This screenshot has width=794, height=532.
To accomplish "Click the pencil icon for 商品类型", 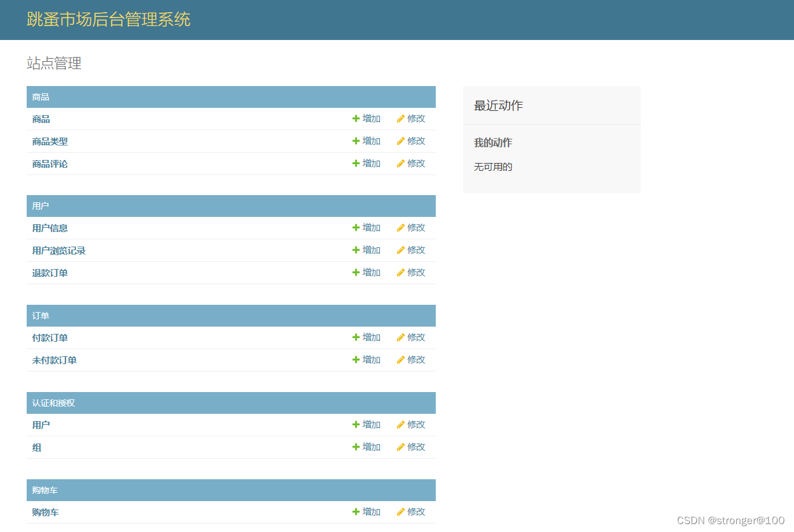I will click(x=401, y=141).
